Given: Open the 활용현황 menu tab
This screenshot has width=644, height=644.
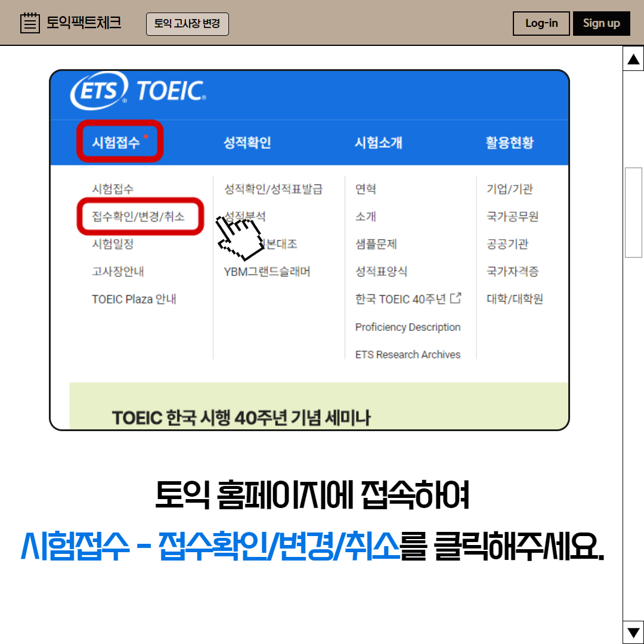Looking at the screenshot, I should 510,143.
